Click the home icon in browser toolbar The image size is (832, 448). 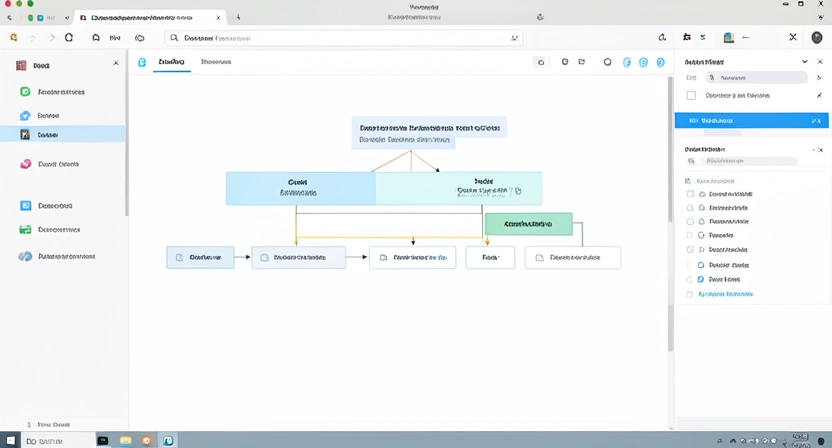tap(96, 37)
